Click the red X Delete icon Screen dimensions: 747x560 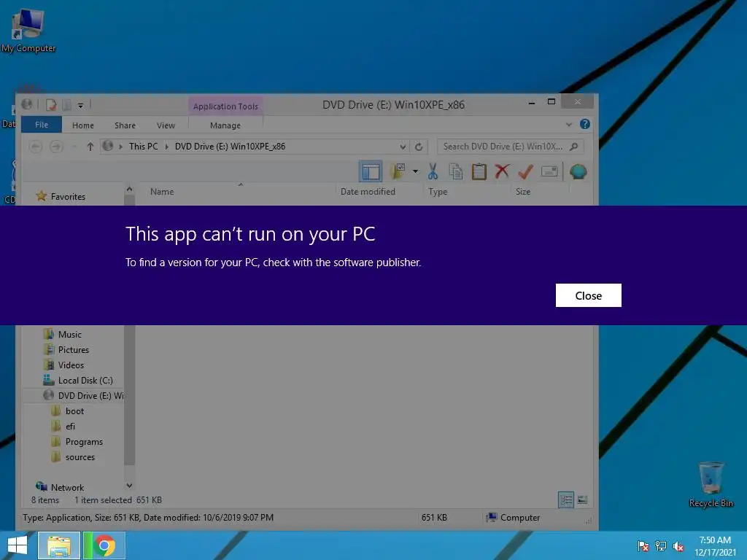pyautogui.click(x=502, y=171)
